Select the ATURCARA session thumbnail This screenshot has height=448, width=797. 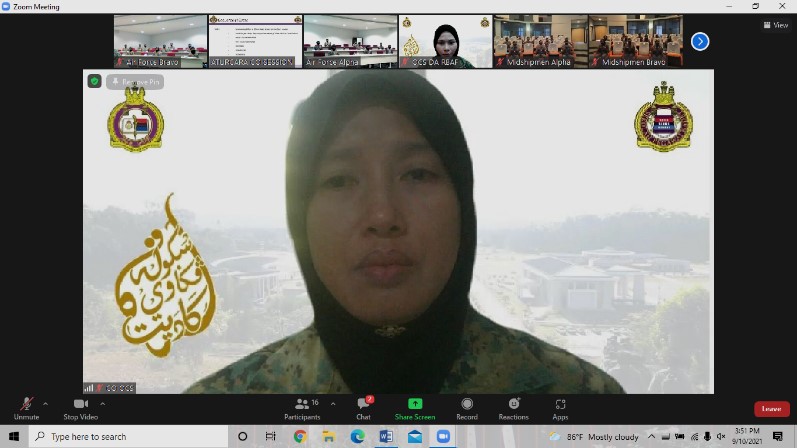tap(255, 41)
